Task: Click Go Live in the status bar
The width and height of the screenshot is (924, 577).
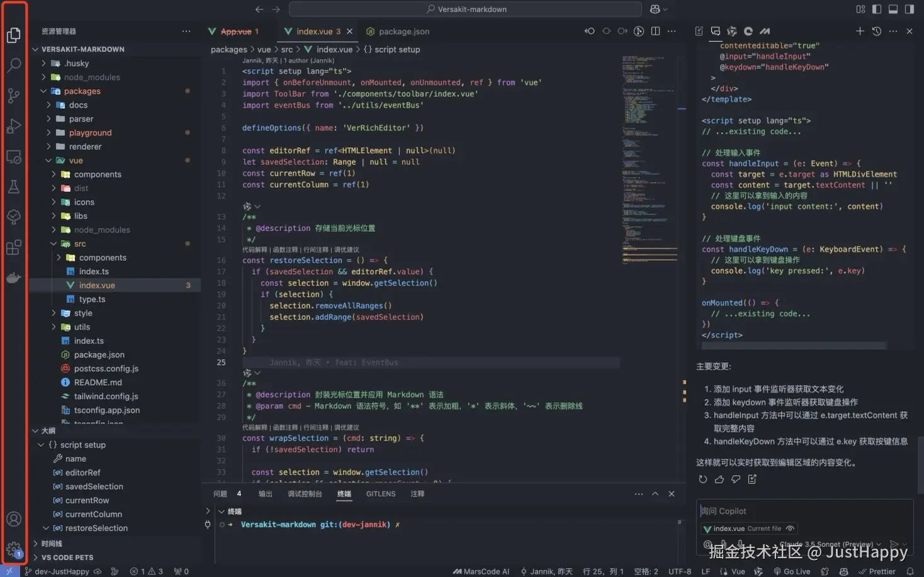Action: click(x=791, y=571)
